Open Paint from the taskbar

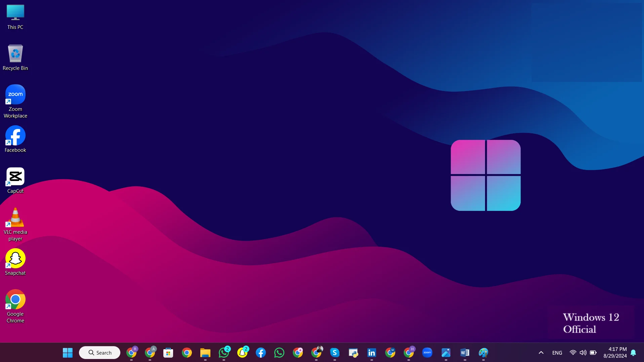point(483,353)
